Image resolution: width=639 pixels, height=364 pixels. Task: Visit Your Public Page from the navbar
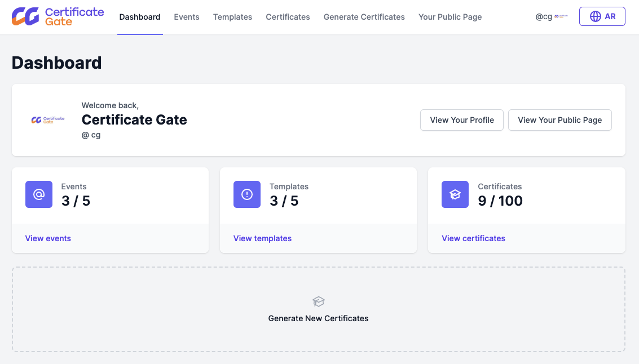click(450, 17)
